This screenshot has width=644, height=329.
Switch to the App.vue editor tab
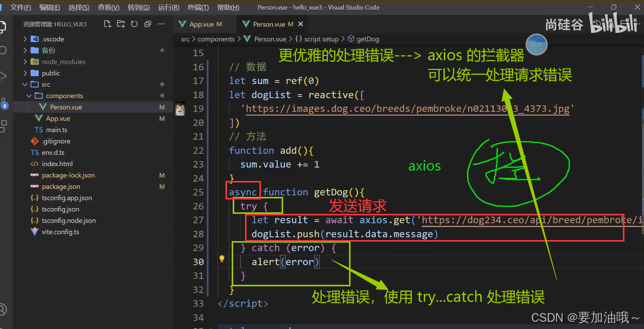[205, 24]
